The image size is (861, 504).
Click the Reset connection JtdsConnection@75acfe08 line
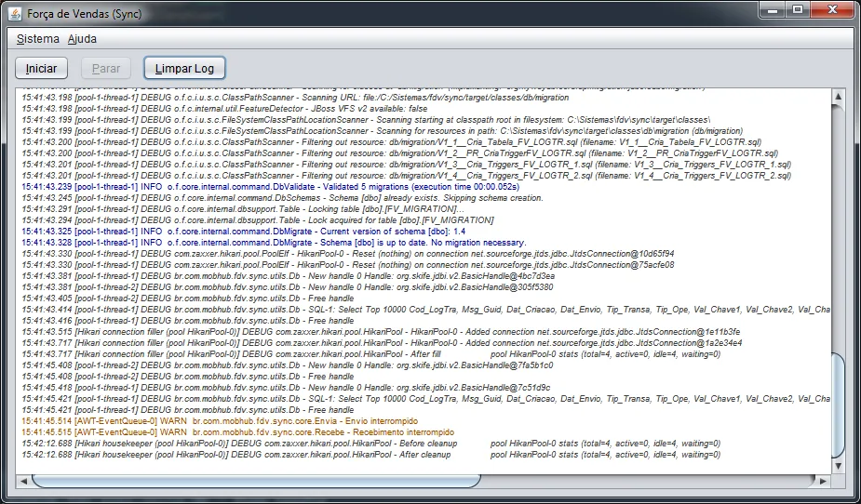348,265
